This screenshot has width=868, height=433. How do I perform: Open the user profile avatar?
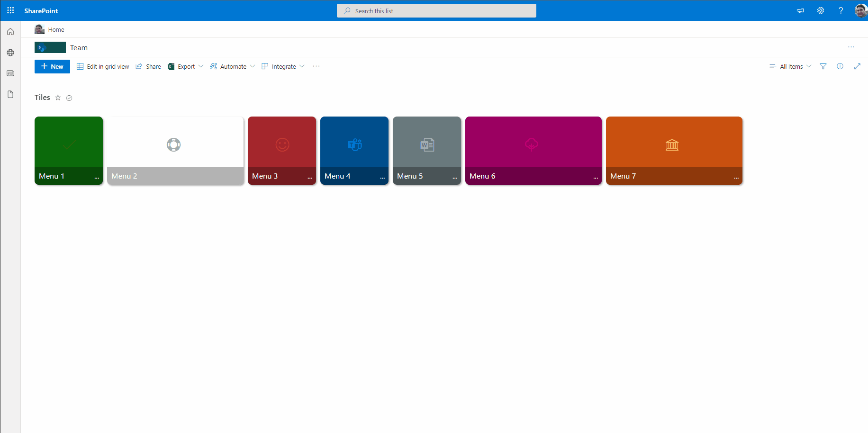(861, 10)
